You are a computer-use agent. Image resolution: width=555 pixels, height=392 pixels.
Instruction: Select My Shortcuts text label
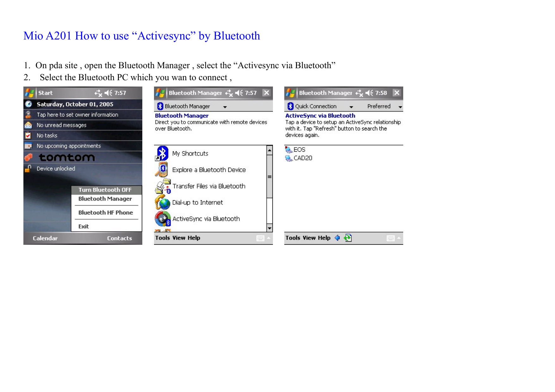click(x=190, y=154)
